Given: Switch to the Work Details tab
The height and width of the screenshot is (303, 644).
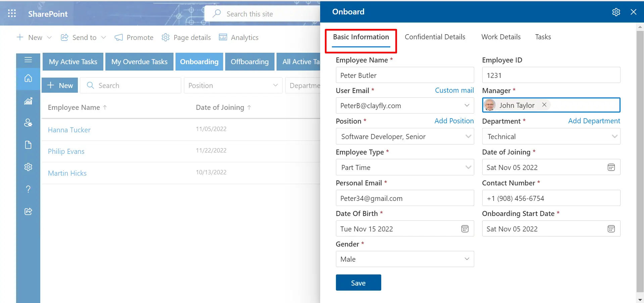Looking at the screenshot, I should (500, 37).
